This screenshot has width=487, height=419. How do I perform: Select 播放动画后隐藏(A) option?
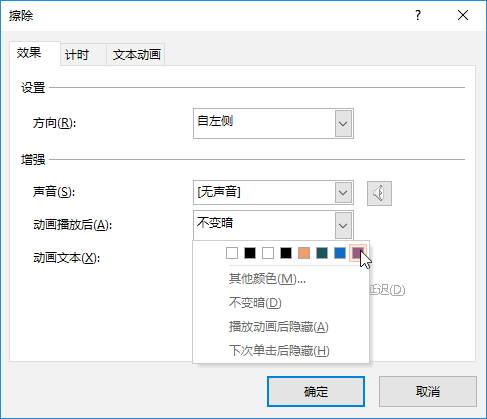281,327
